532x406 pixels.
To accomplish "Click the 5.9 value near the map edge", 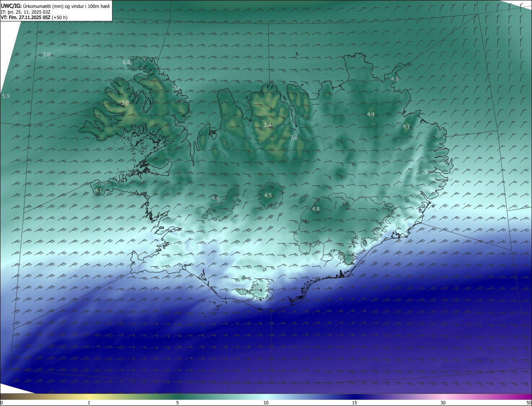I will tap(6, 96).
